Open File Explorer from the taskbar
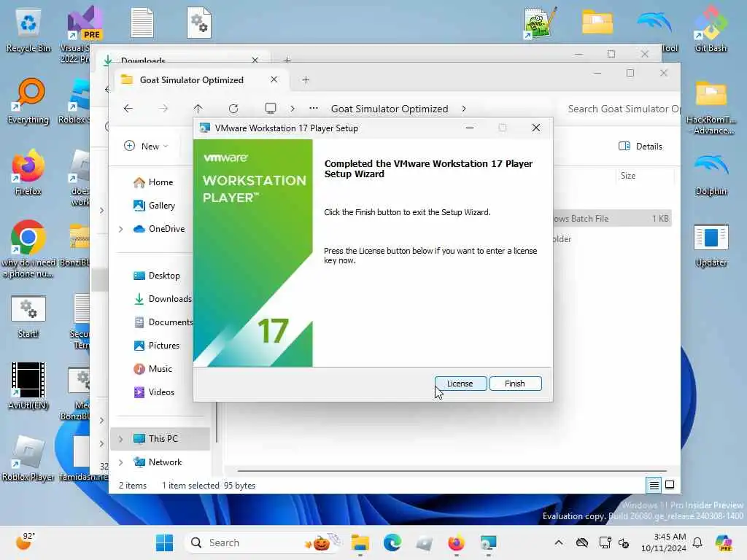 click(x=360, y=542)
